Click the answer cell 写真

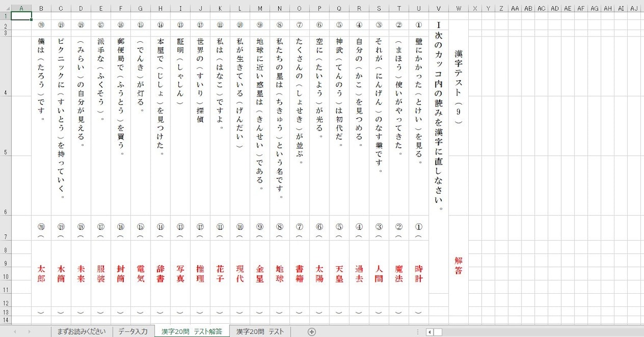(180, 274)
